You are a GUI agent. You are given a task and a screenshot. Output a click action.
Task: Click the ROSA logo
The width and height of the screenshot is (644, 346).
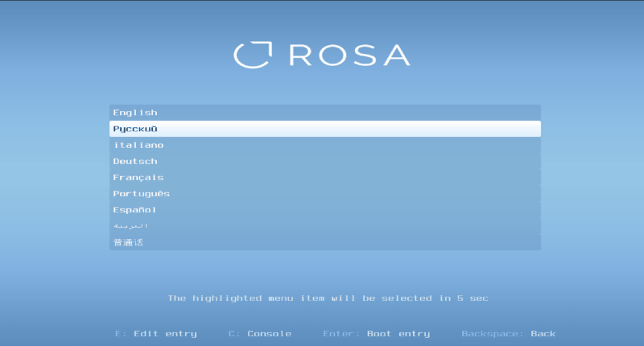coord(322,55)
